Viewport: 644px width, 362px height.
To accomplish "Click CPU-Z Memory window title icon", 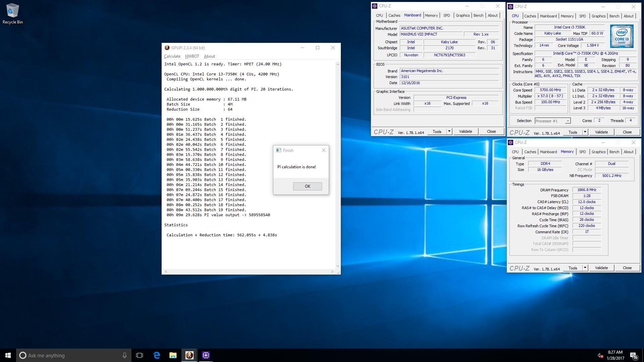I will [511, 142].
